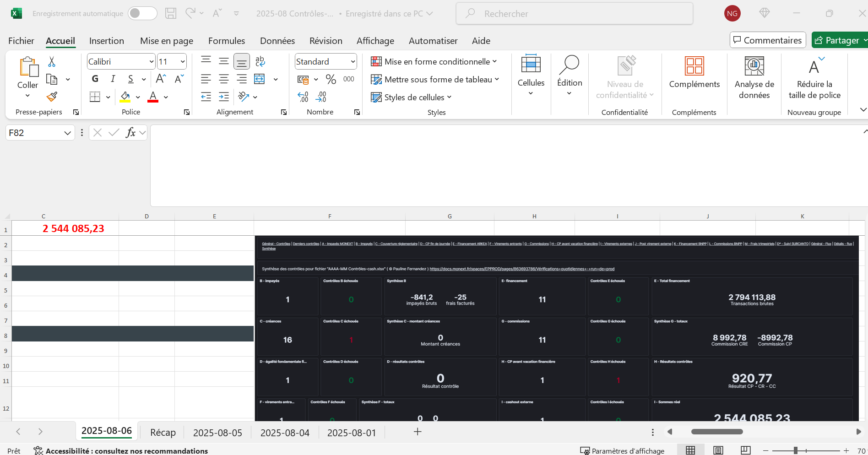Click inside the Rechercher search box
Image resolution: width=868 pixels, height=455 pixels.
[x=574, y=14]
